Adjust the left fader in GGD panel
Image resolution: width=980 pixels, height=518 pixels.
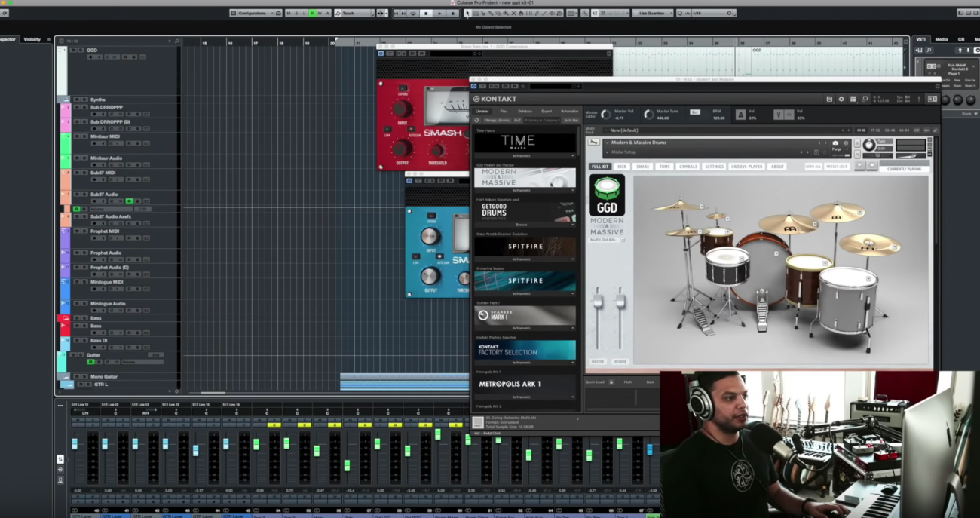[x=598, y=302]
